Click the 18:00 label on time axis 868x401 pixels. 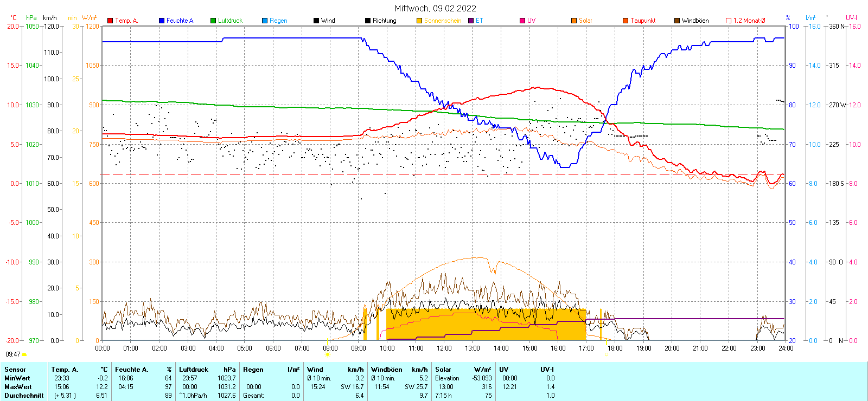pos(615,348)
